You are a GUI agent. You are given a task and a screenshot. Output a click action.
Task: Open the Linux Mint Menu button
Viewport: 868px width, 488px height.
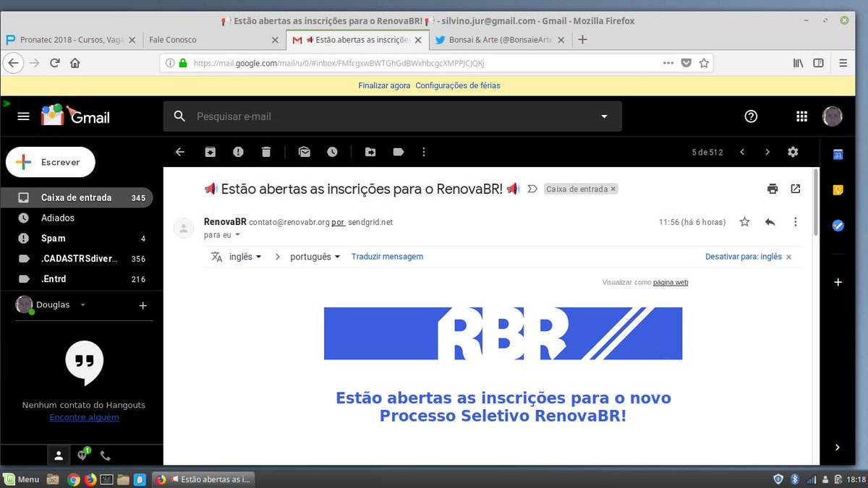pyautogui.click(x=22, y=479)
